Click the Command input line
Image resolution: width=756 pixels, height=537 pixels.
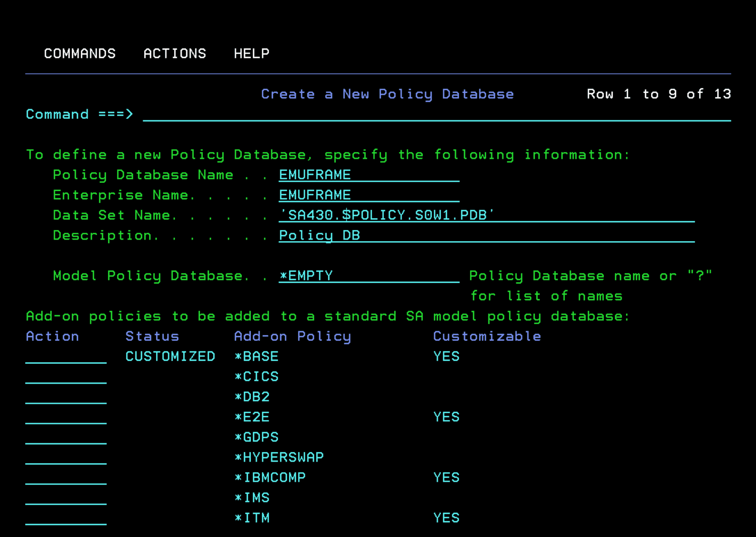(x=436, y=115)
